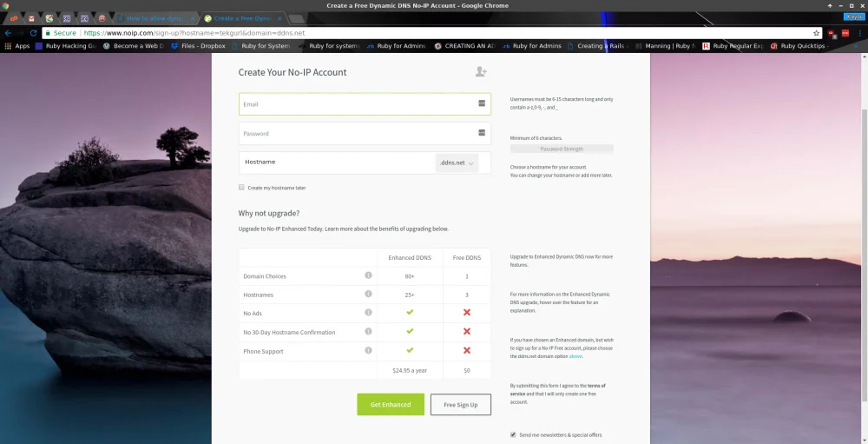
Task: Click into the Email input field
Action: tap(356, 104)
